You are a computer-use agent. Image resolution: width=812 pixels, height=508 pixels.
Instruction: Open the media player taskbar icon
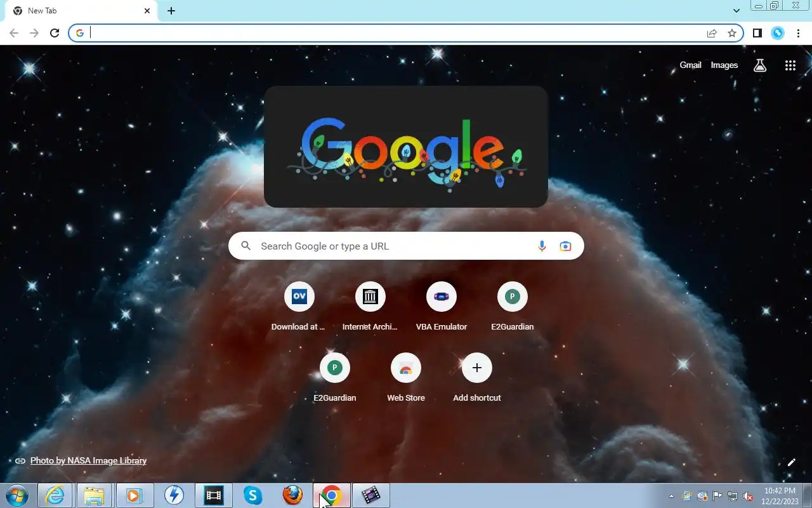pos(134,495)
